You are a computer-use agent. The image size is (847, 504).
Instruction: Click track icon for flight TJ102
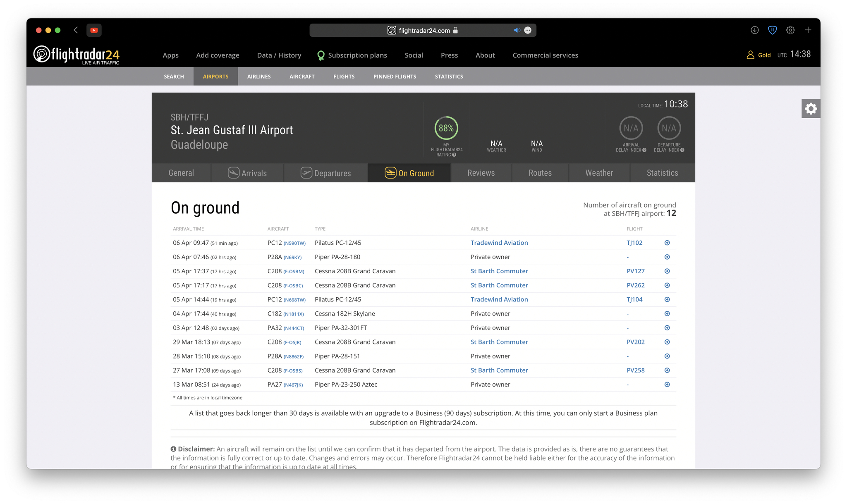(667, 243)
